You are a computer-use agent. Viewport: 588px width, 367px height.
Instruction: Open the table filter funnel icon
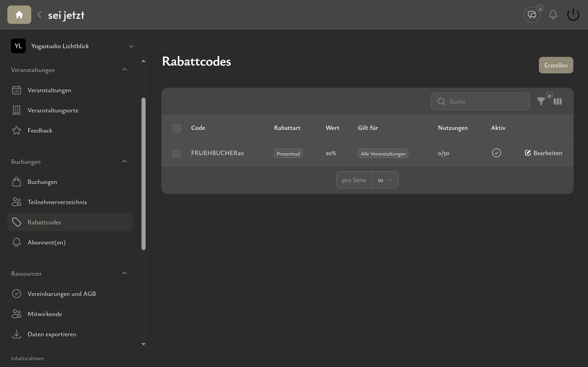click(x=541, y=101)
